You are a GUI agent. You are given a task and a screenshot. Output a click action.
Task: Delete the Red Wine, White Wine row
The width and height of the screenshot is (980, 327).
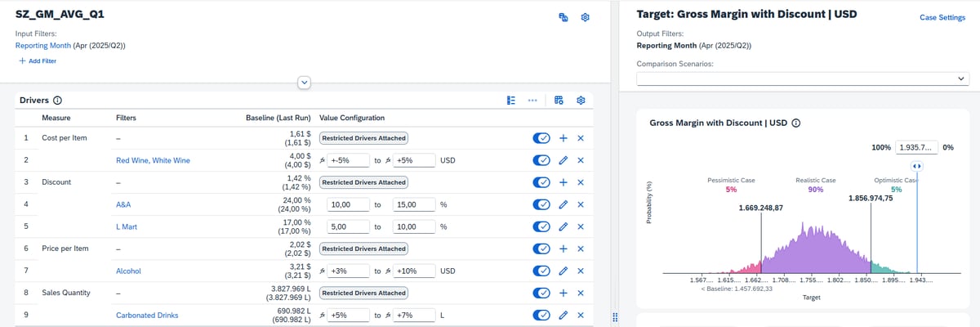[581, 160]
